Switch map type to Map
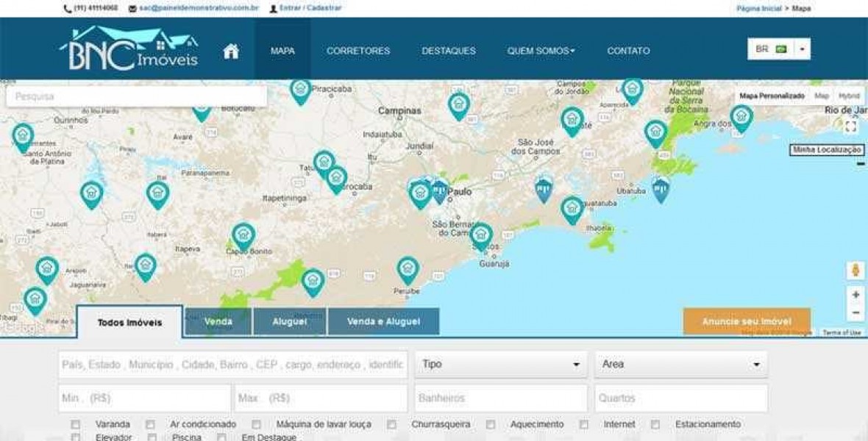This screenshot has height=441, width=868. [x=822, y=96]
